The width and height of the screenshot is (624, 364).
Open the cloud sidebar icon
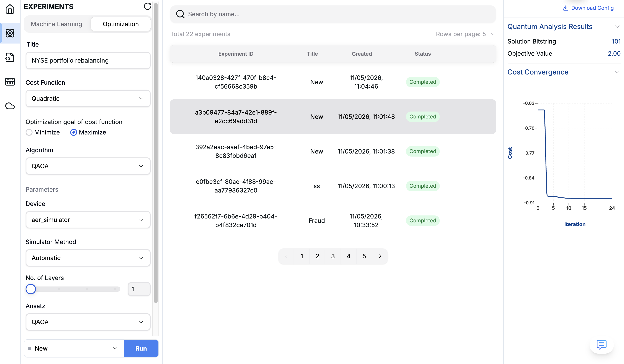pyautogui.click(x=10, y=106)
